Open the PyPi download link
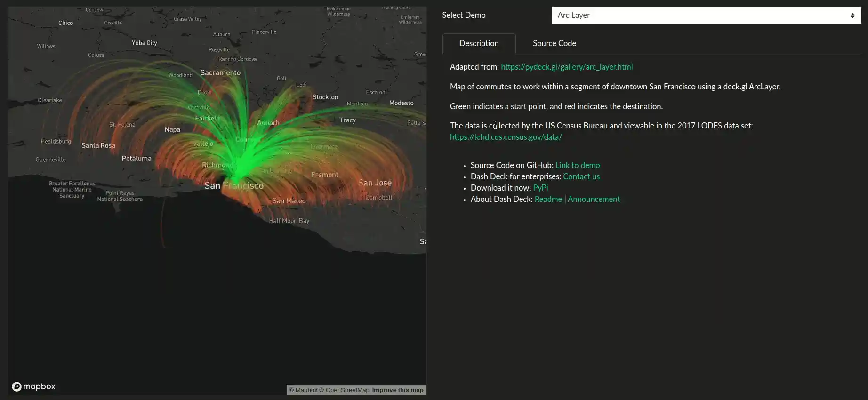Viewport: 868px width, 400px height. point(540,188)
